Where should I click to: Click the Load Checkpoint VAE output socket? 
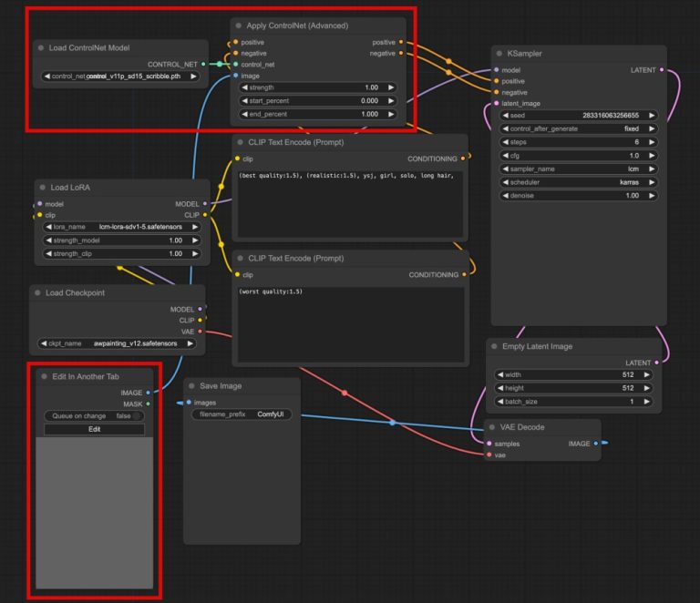200,332
